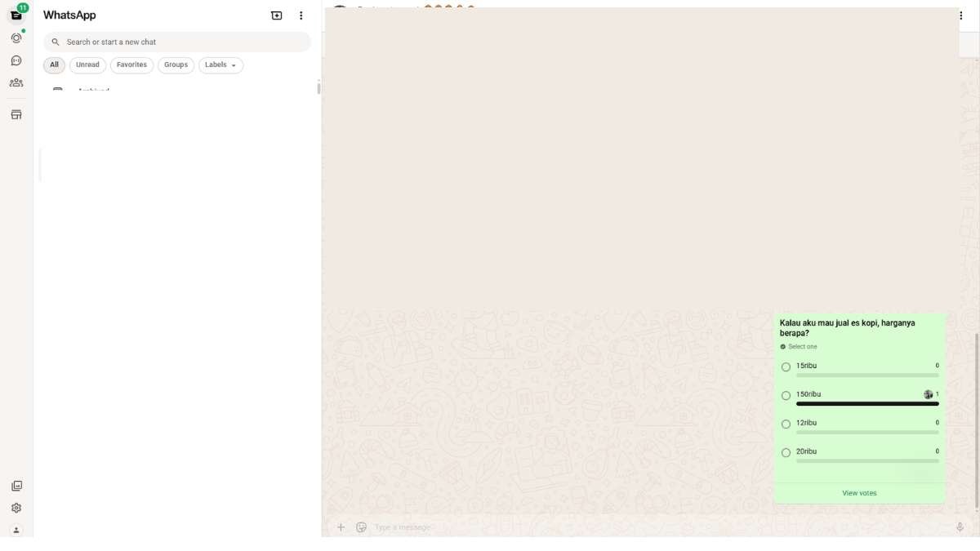Open the Status updates icon
Screen dimensions: 980x551
[x=16, y=38]
